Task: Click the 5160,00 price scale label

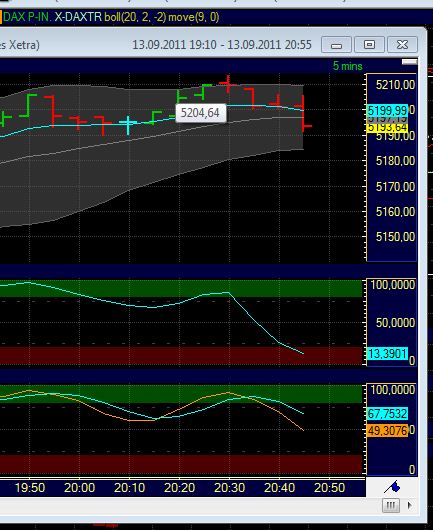Action: [x=395, y=212]
